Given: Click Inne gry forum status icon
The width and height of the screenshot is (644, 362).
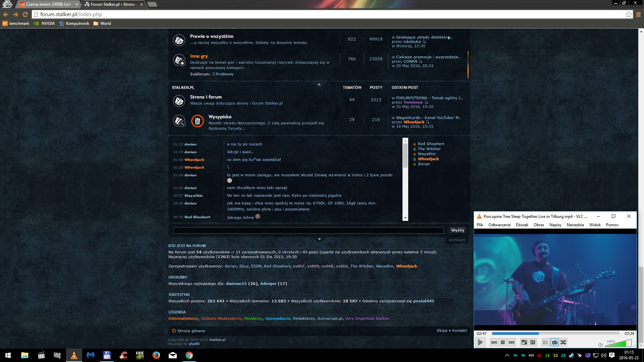Looking at the screenshot, I should [179, 60].
